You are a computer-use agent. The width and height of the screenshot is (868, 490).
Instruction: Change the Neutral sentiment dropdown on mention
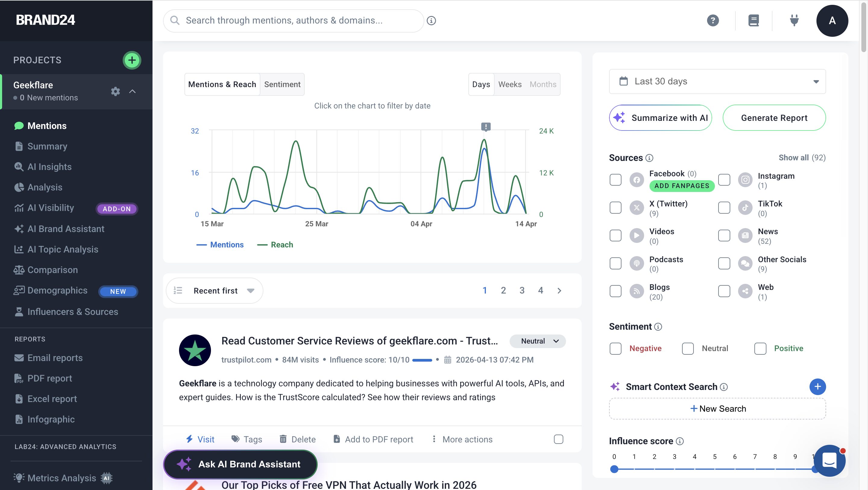click(537, 341)
